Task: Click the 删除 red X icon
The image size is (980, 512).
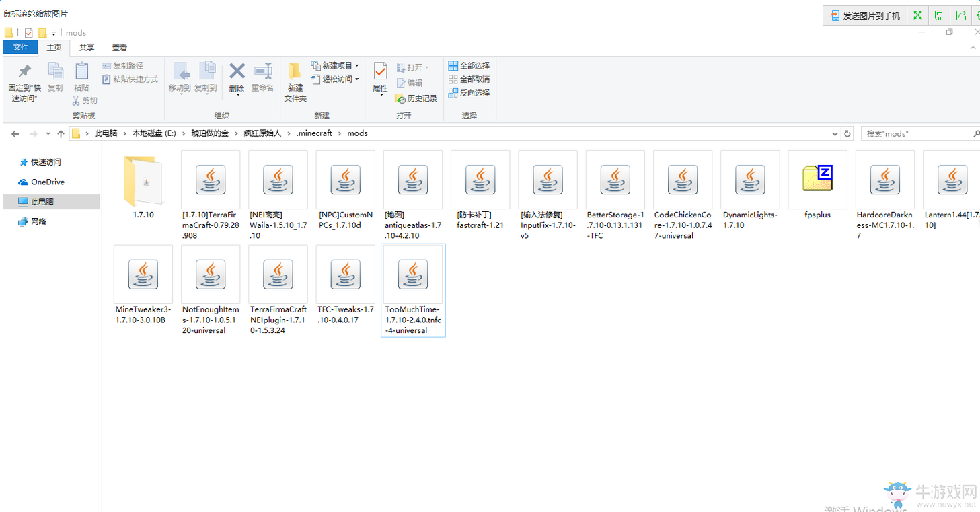Action: point(237,71)
